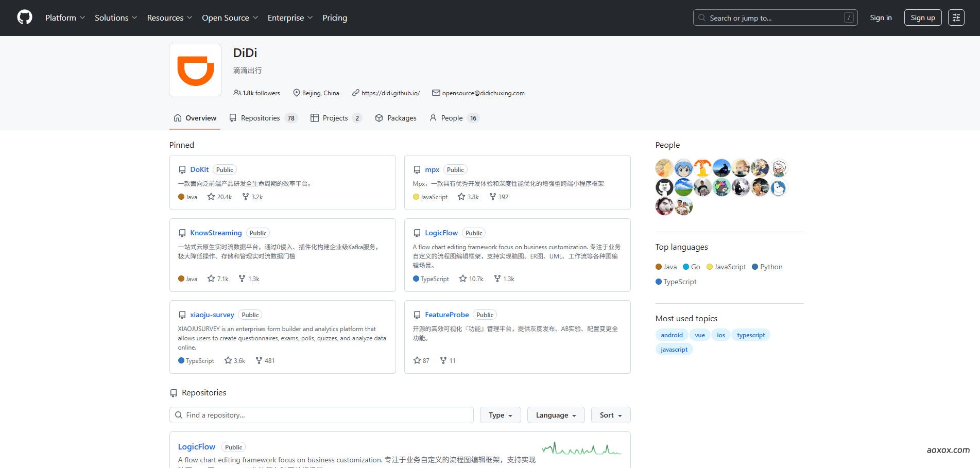The height and width of the screenshot is (468, 980).
Task: Click the mpx star icon
Action: (461, 197)
